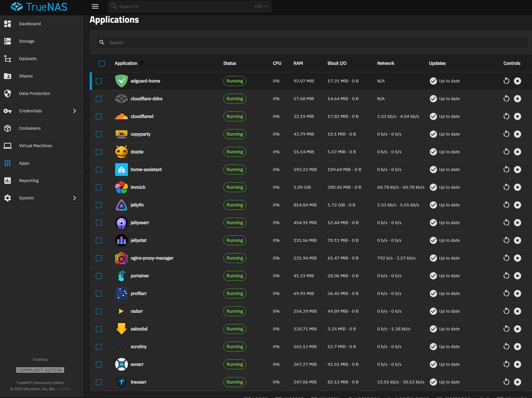The image size is (532, 398).
Task: Expand the System submenu chevron
Action: [75, 198]
